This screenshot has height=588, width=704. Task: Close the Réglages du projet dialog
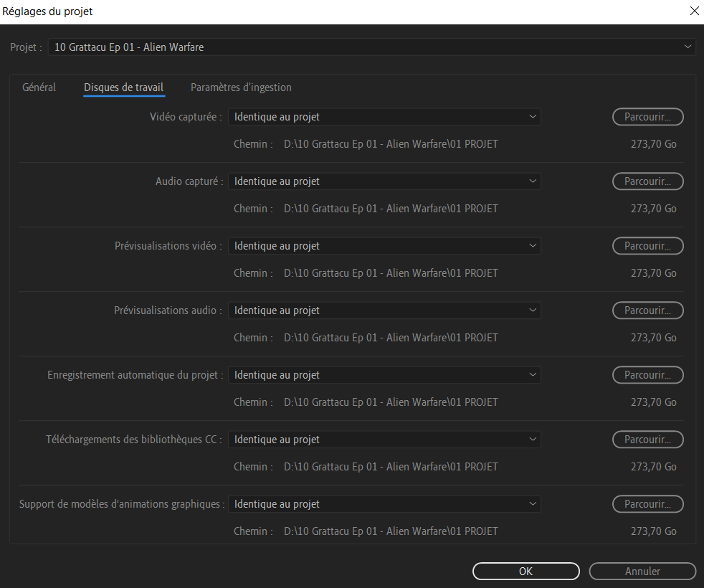(693, 11)
